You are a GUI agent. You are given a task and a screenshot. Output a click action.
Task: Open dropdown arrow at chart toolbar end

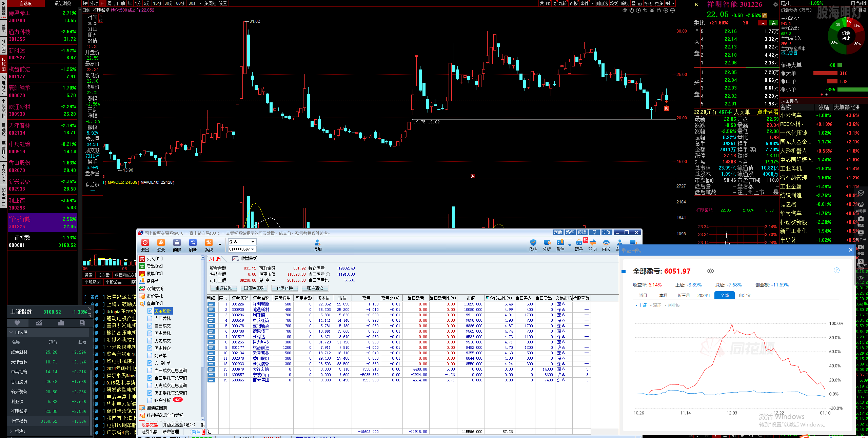[x=673, y=3]
